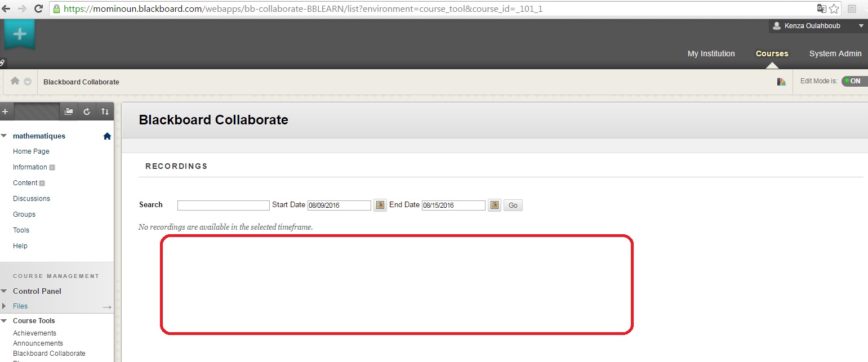Open the My Institution tab
The height and width of the screenshot is (362, 868).
[711, 53]
